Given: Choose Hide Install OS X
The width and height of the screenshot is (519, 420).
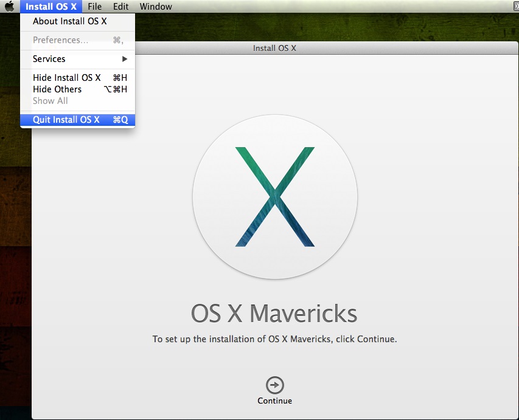Looking at the screenshot, I should [67, 78].
